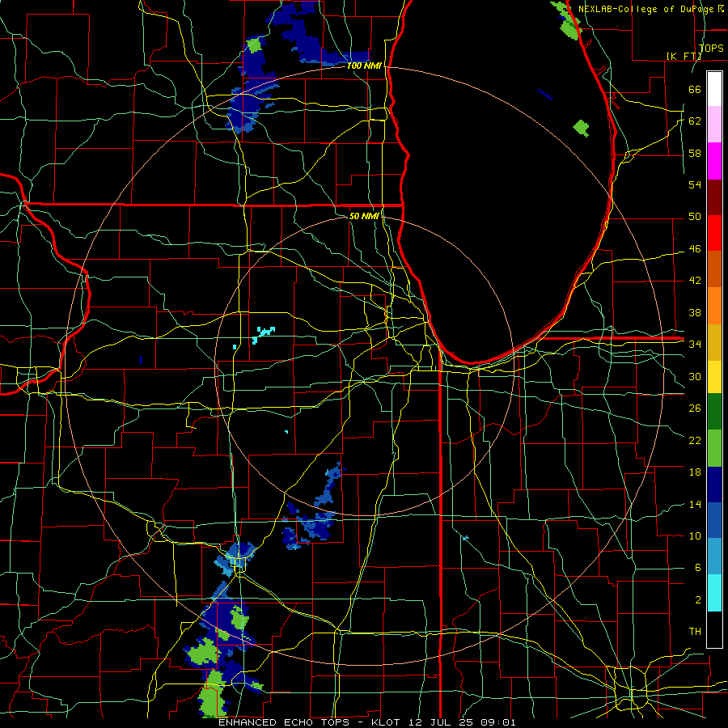
Task: Click the 66 legend value
Action: click(695, 89)
